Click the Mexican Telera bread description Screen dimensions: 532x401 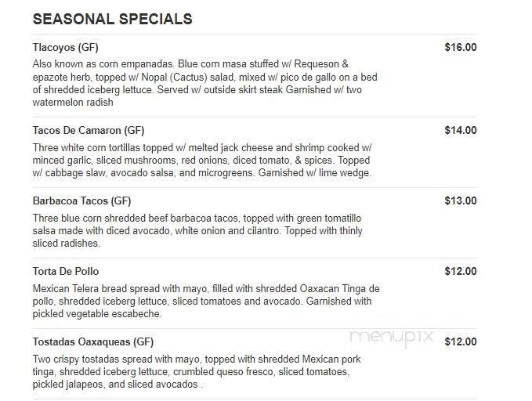[x=202, y=301]
